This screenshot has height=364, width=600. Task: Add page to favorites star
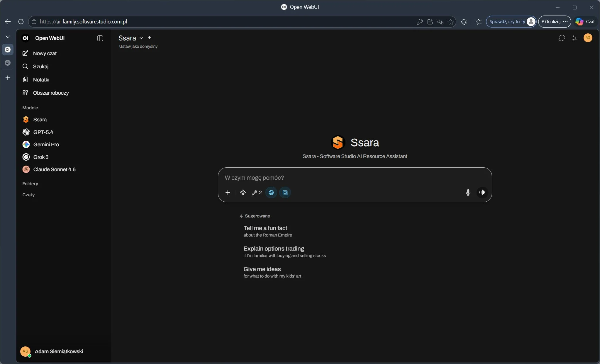click(451, 22)
